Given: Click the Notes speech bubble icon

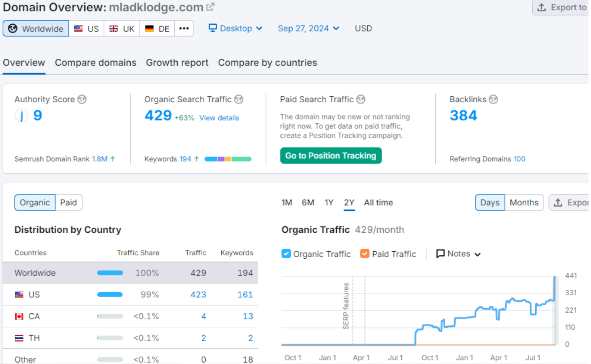Looking at the screenshot, I should tap(440, 254).
